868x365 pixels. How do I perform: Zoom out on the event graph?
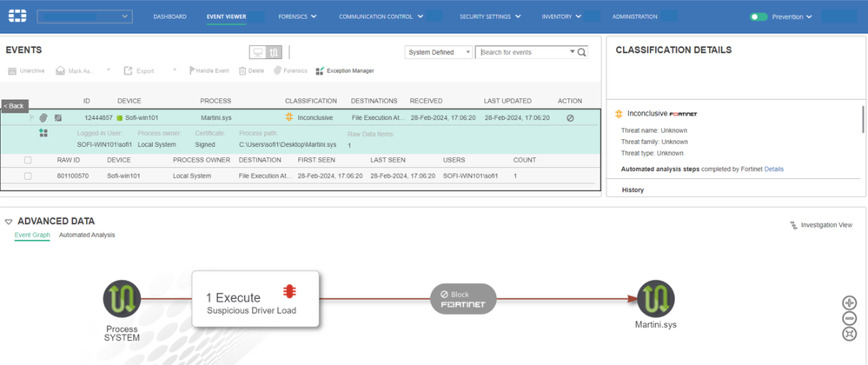pos(849,318)
